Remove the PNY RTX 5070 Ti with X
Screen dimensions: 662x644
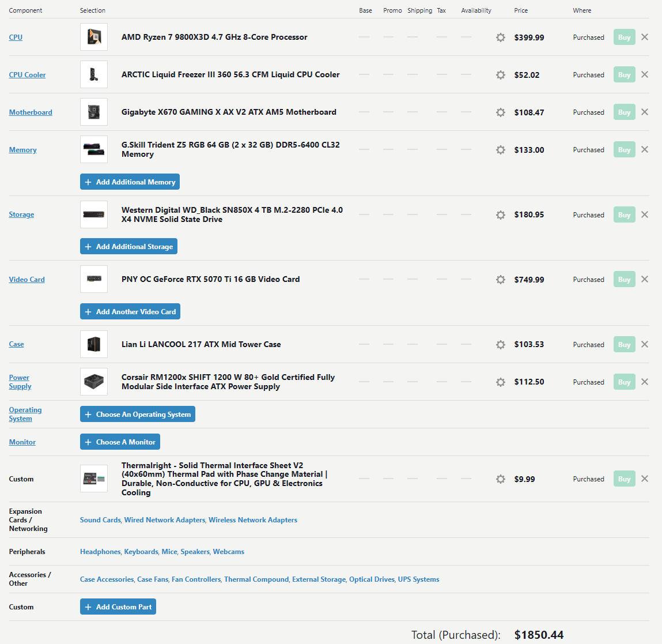(644, 279)
